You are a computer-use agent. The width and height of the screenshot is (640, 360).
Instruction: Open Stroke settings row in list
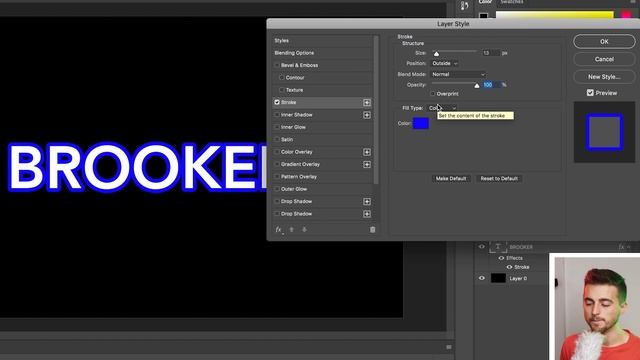[322, 102]
